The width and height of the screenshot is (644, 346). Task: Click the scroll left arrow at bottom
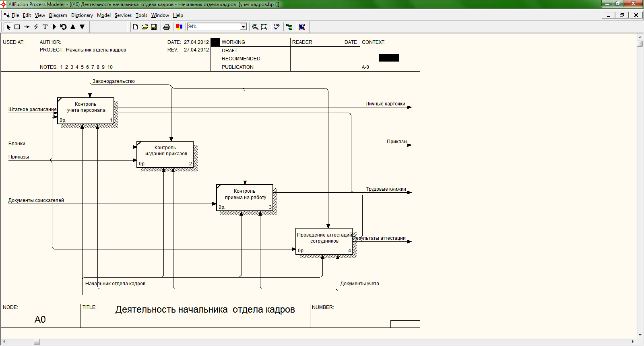[4, 342]
